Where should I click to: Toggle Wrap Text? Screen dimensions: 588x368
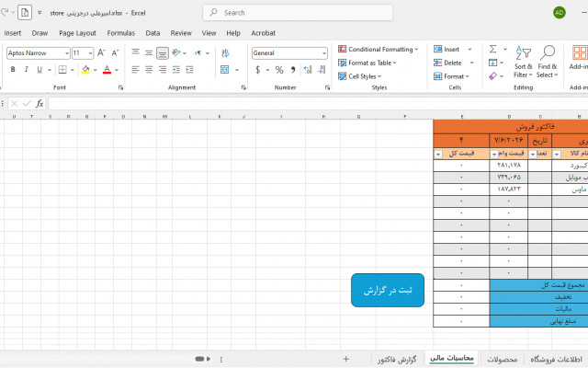click(x=225, y=53)
